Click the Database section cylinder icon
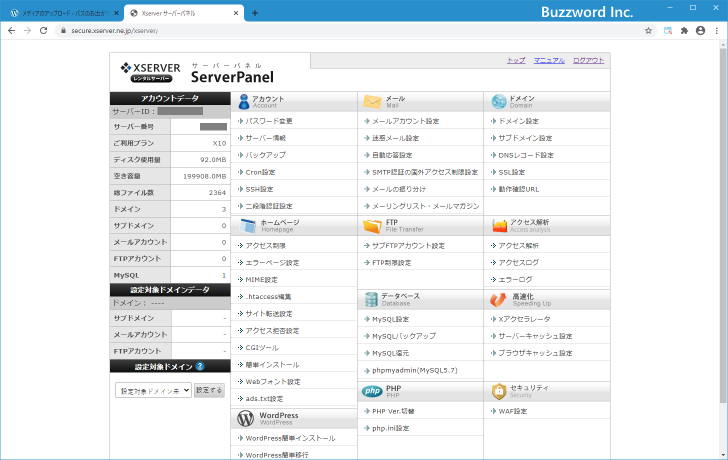Screen dimensions: 728x460 click(371, 299)
